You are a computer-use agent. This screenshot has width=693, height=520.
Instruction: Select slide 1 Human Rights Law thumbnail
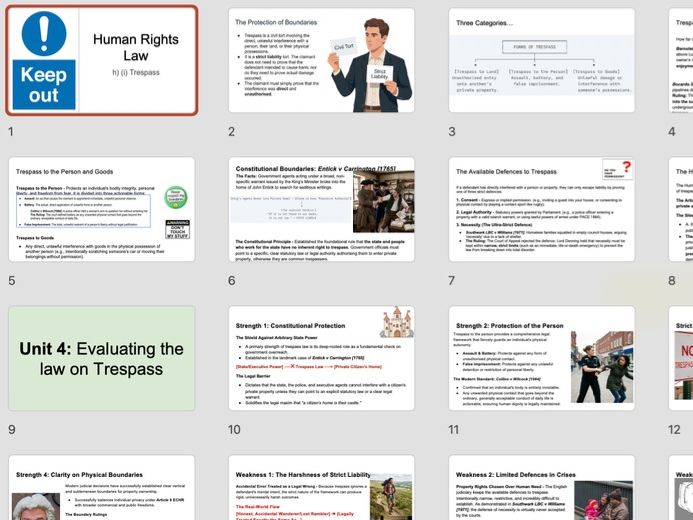102,61
